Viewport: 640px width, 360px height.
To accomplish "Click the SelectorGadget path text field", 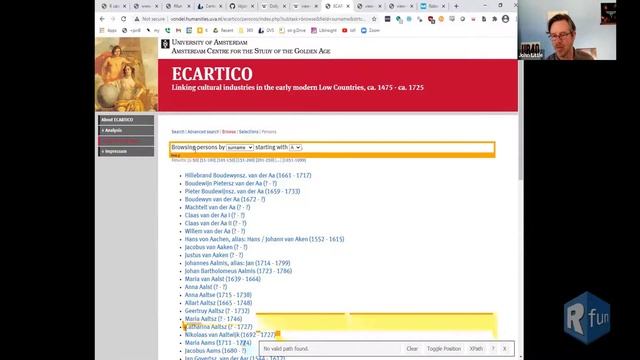I will pos(331,349).
